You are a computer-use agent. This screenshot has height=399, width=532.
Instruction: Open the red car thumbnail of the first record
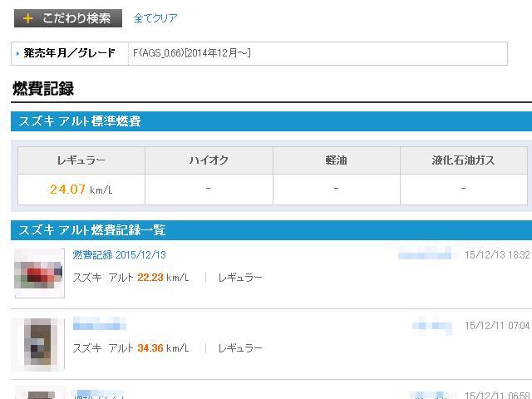(x=39, y=273)
